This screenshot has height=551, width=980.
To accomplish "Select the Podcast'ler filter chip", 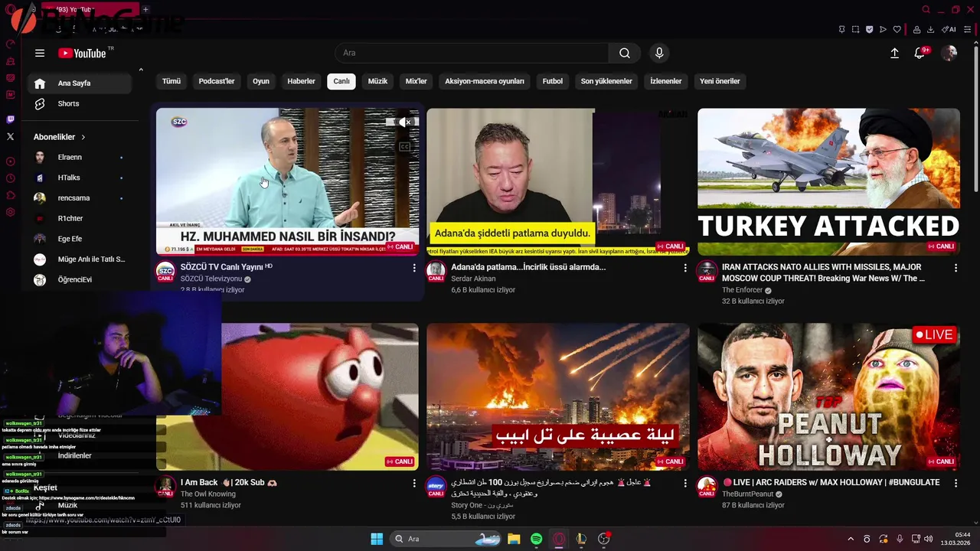I will tap(217, 81).
